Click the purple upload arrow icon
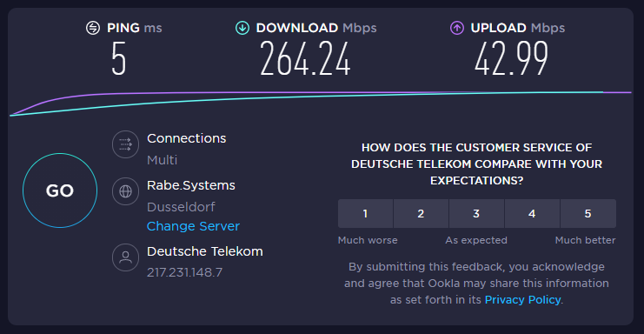This screenshot has width=644, height=334. pyautogui.click(x=457, y=28)
